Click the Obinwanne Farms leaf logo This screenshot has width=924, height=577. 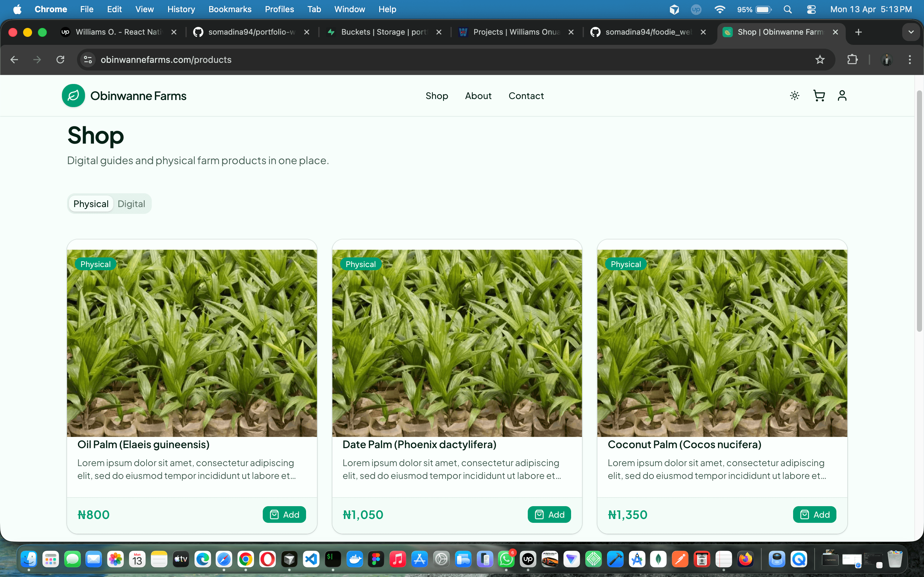coord(73,96)
